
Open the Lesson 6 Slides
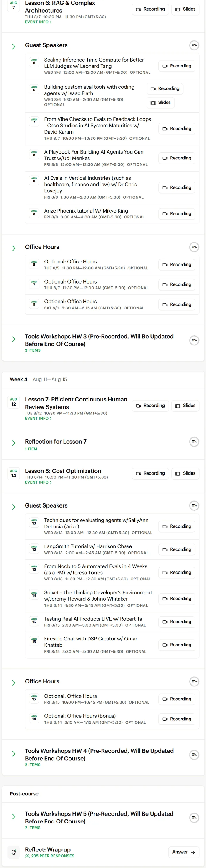point(185,9)
